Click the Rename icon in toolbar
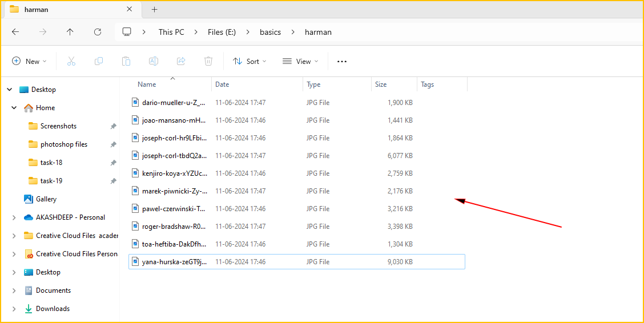Image resolution: width=644 pixels, height=323 pixels. pyautogui.click(x=154, y=61)
